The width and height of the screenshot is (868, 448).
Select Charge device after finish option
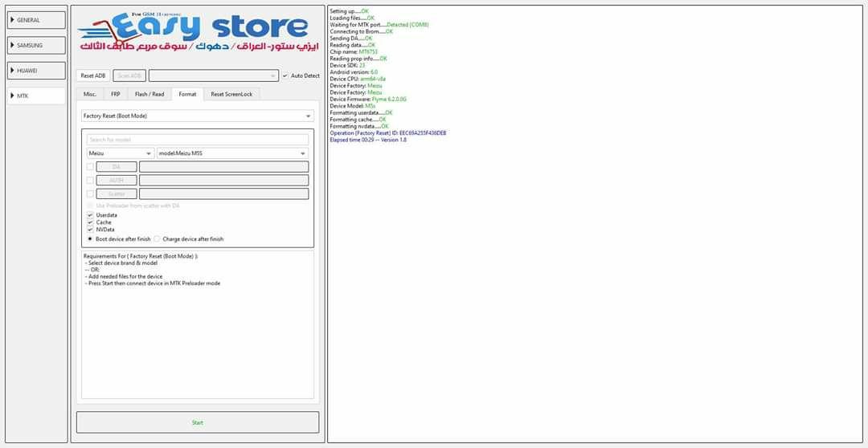point(158,239)
